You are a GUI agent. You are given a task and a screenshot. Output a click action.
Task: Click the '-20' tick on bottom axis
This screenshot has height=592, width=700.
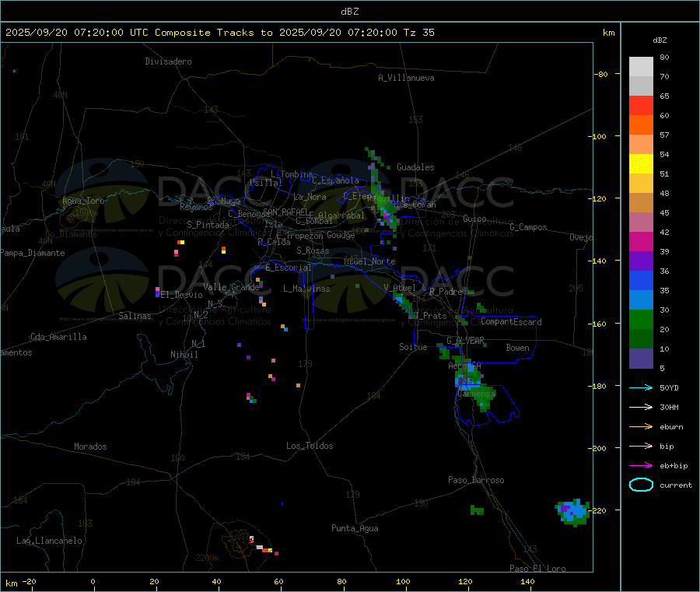[x=29, y=581]
